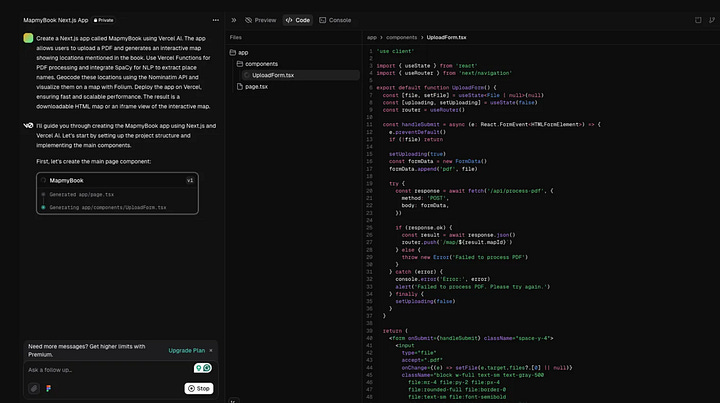Dismiss the Premium upgrade banner
The width and height of the screenshot is (720, 403).
tap(211, 350)
